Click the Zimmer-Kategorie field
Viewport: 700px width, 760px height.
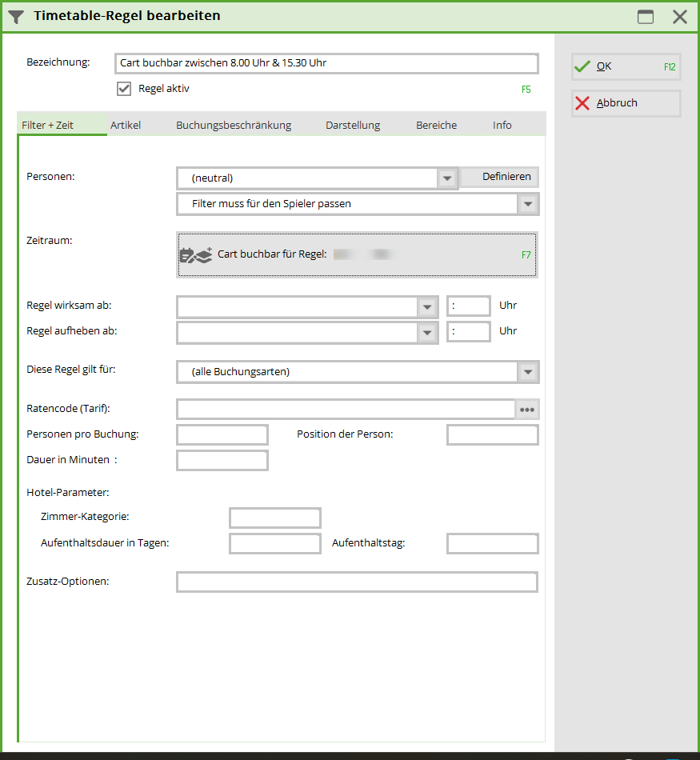point(275,518)
